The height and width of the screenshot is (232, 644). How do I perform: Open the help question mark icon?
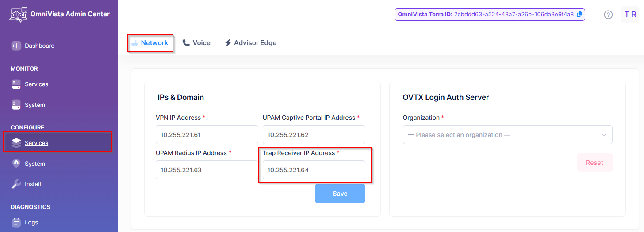[x=609, y=15]
